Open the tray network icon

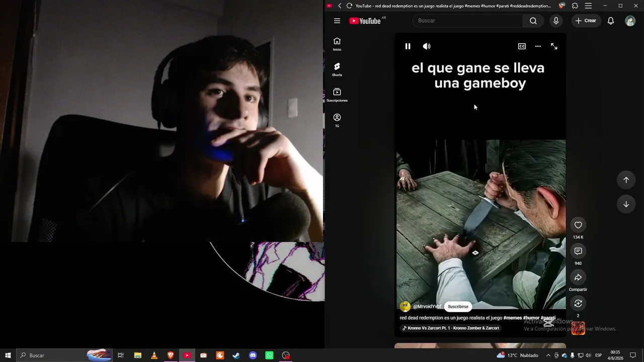pyautogui.click(x=580, y=355)
